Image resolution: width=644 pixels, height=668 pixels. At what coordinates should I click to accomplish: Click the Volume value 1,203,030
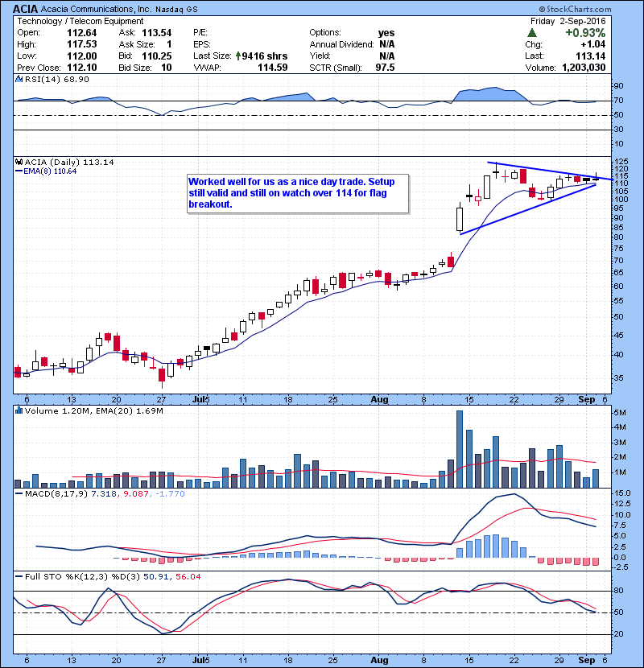pyautogui.click(x=584, y=68)
